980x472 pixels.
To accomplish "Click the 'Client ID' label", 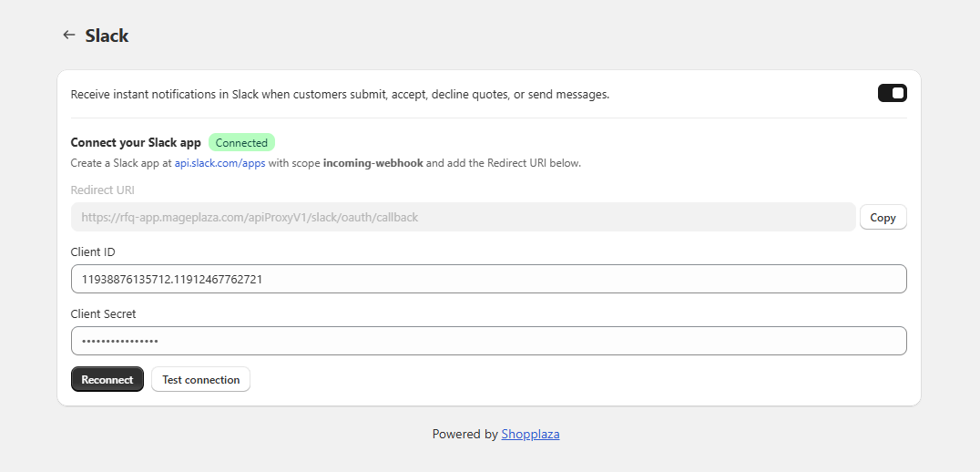I will (x=93, y=251).
